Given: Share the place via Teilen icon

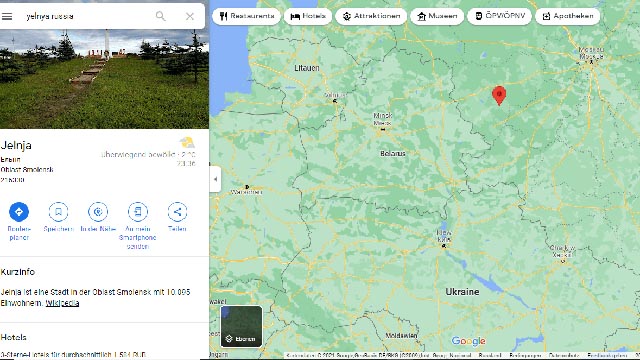Looking at the screenshot, I should (x=177, y=212).
